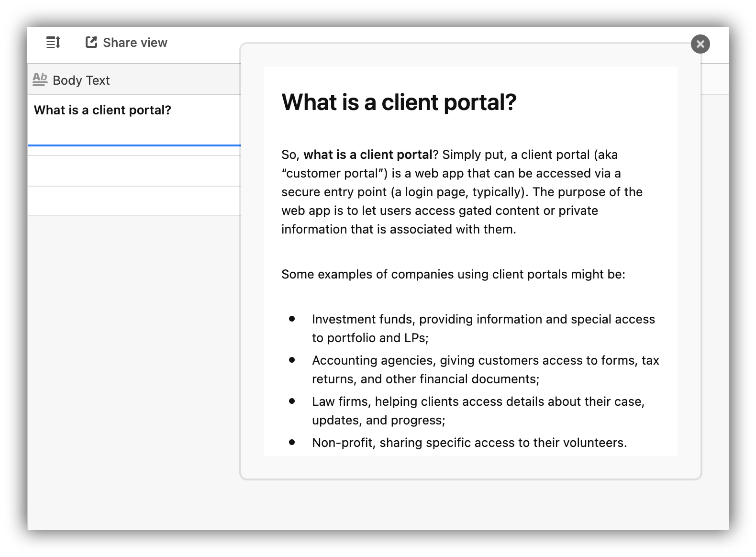756x557 pixels.
Task: Click the "Law firms" bullet item
Action: tap(478, 411)
